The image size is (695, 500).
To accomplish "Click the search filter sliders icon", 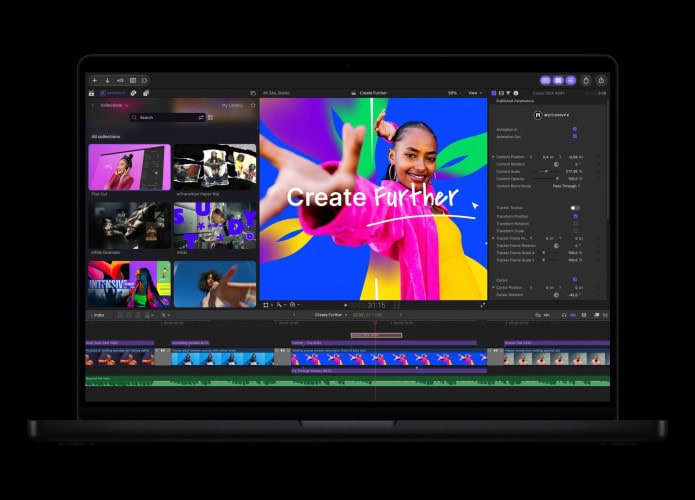I will [201, 117].
